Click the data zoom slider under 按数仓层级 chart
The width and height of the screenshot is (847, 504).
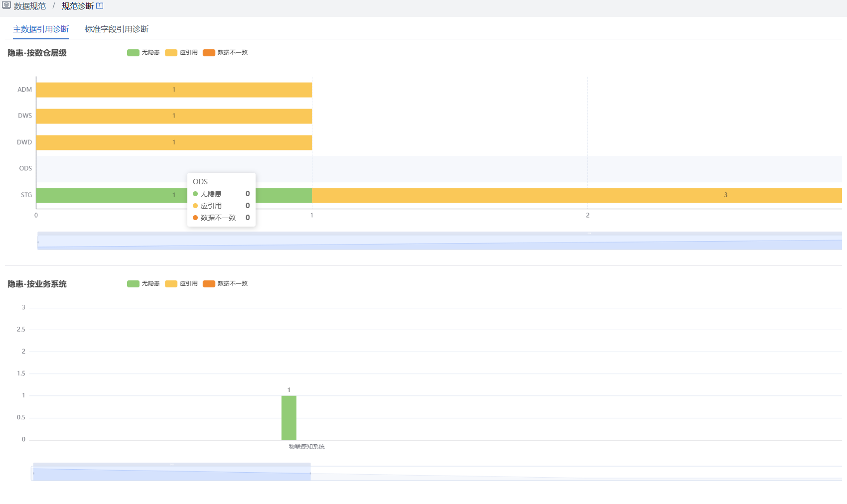coord(439,241)
